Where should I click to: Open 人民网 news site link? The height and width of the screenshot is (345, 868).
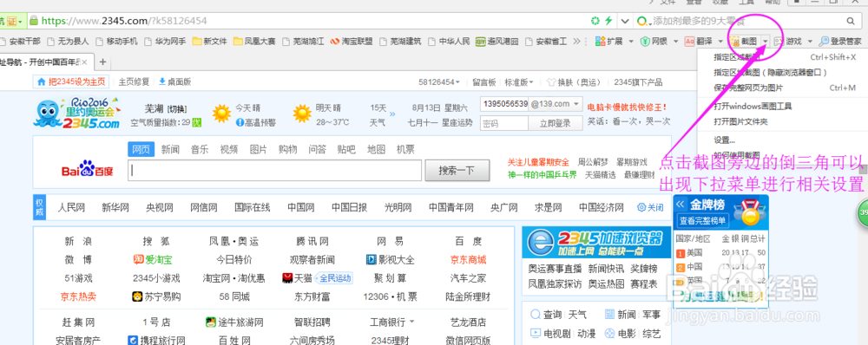coord(71,207)
